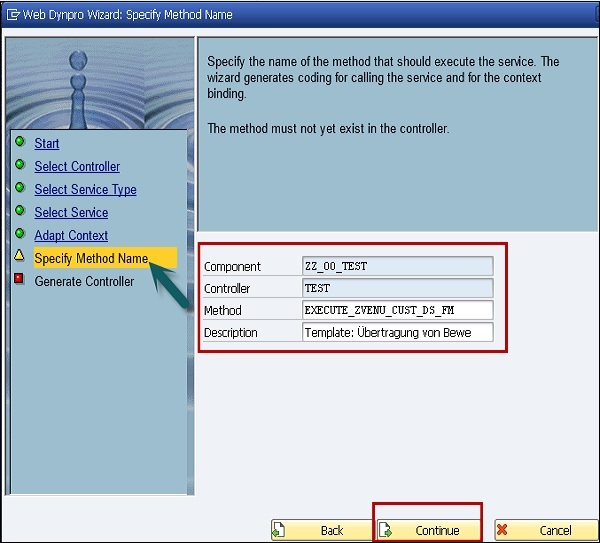Select the Generate Controller step
Screen dimensions: 600x543
tap(84, 281)
